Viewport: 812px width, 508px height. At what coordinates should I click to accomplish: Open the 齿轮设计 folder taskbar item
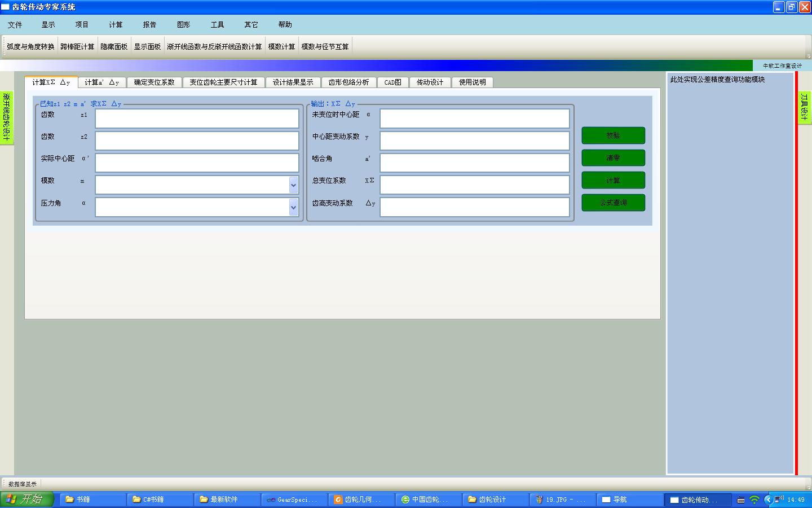[496, 500]
